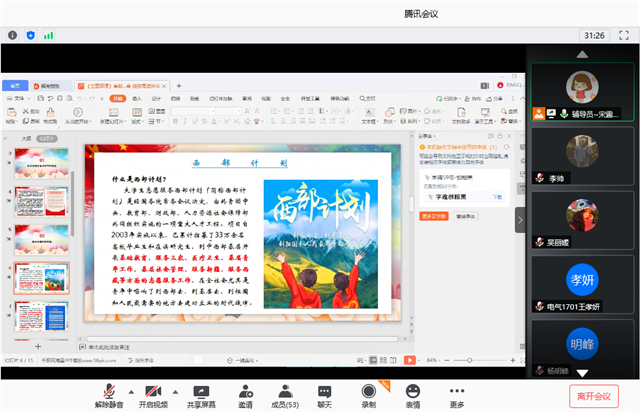This screenshot has width=640, height=413.
Task: Select slide 7 thumbnail with blue document
Action: click(41, 316)
